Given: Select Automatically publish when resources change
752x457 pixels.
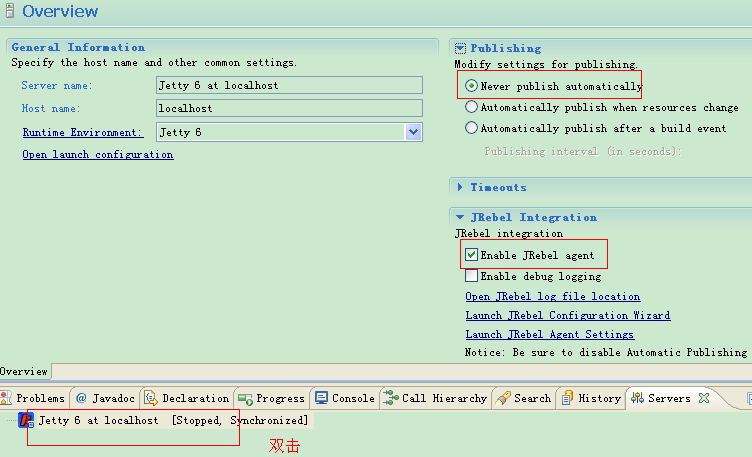Looking at the screenshot, I should pos(471,107).
